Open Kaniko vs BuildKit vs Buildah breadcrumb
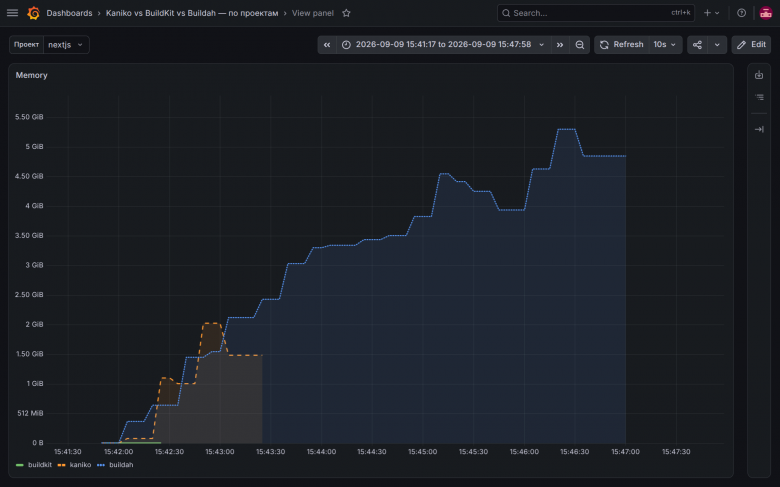Image resolution: width=780 pixels, height=487 pixels. point(192,13)
